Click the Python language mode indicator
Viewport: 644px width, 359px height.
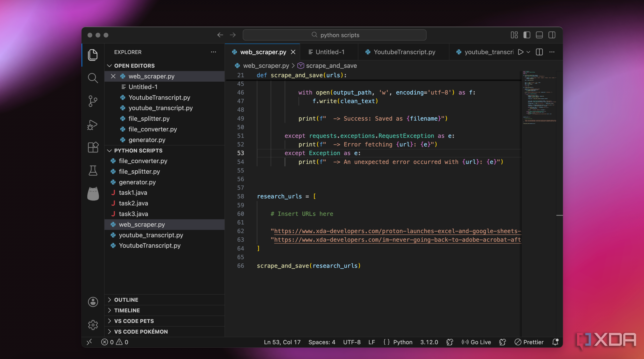click(403, 342)
